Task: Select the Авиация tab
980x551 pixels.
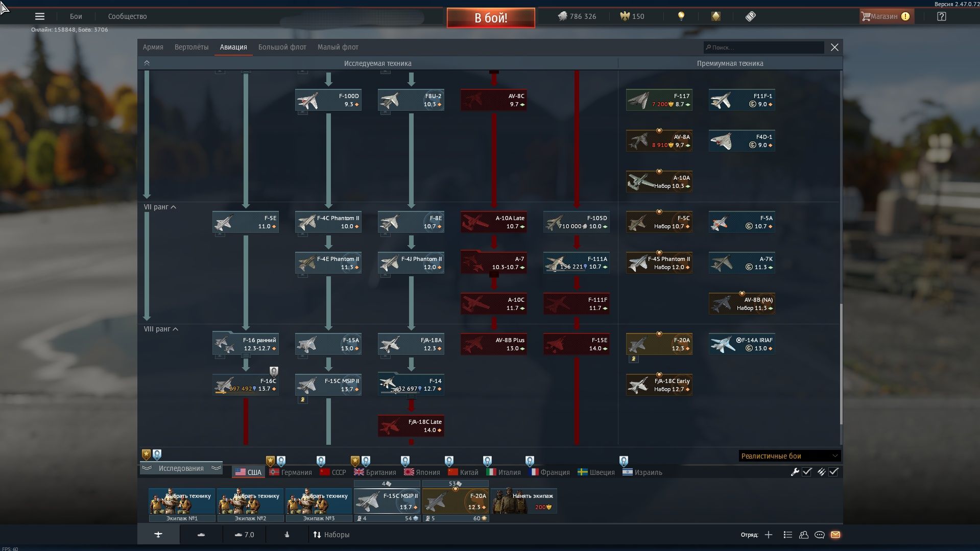Action: pos(233,47)
